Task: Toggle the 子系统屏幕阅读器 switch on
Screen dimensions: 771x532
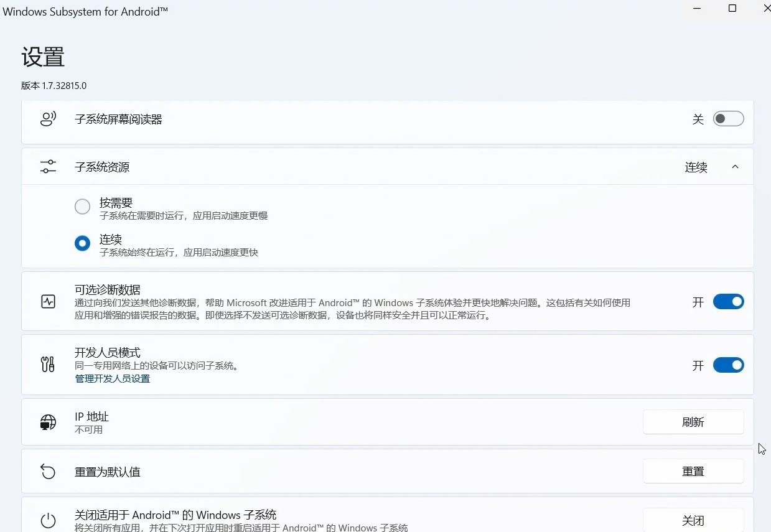Action: (728, 119)
